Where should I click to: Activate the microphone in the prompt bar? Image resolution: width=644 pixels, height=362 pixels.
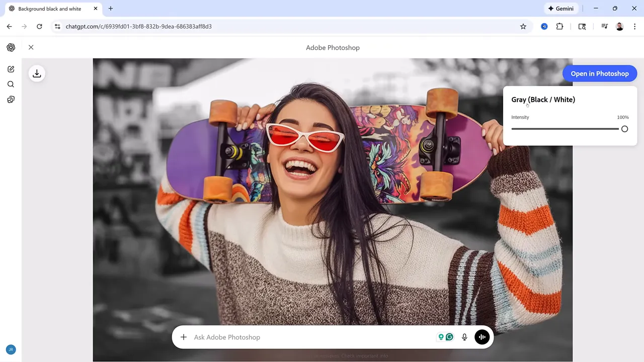pyautogui.click(x=464, y=337)
